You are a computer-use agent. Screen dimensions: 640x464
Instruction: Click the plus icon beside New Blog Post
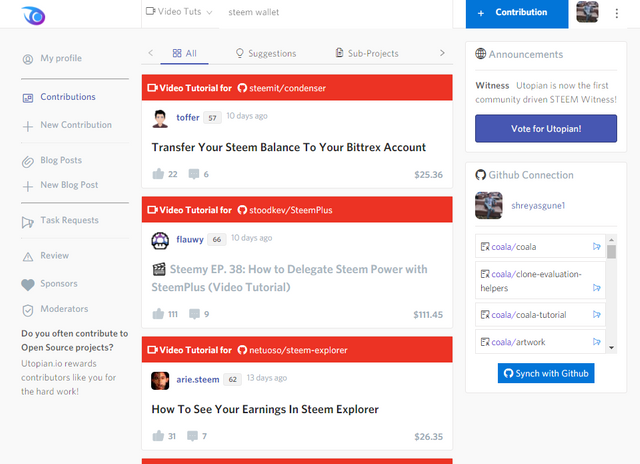28,186
